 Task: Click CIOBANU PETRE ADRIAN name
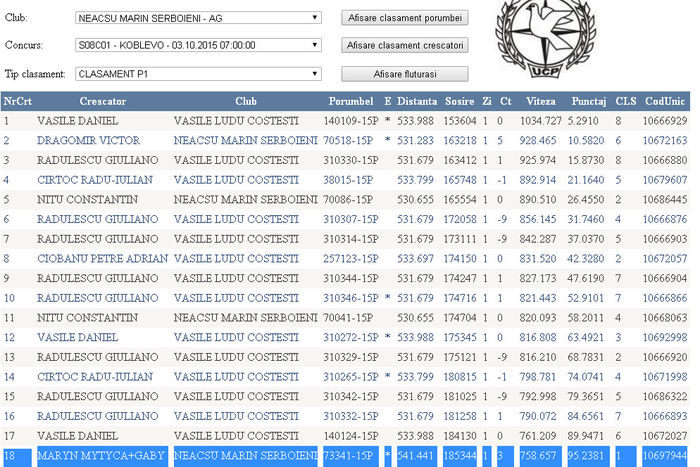coord(102,258)
